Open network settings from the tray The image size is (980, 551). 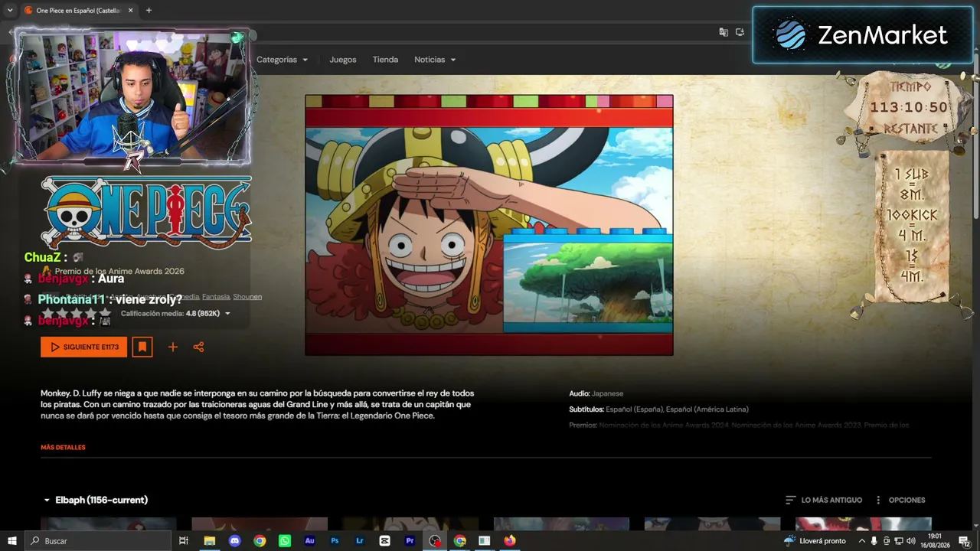(900, 541)
